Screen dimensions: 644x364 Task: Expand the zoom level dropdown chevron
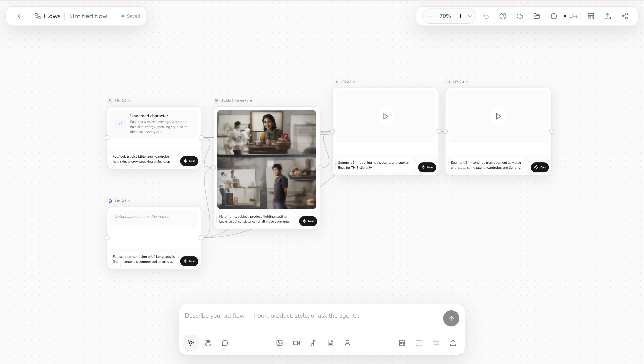[470, 16]
